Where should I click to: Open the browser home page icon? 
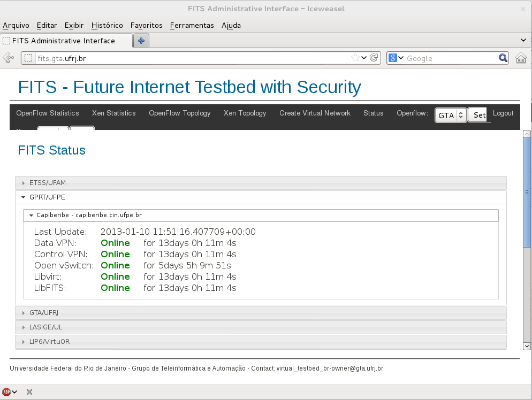tap(520, 58)
